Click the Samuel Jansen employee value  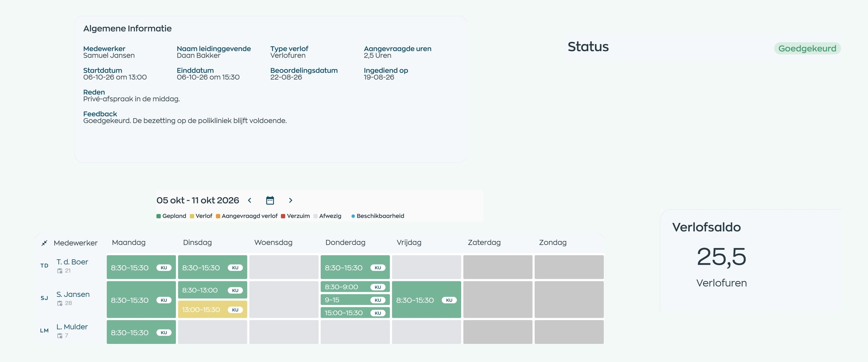pos(109,56)
